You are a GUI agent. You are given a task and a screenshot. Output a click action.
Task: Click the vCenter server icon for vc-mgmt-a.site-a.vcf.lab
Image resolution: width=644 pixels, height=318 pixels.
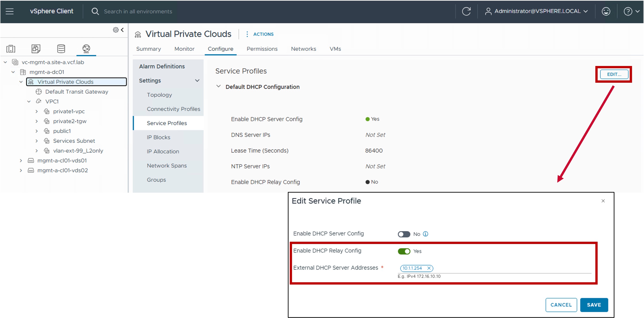[15, 62]
